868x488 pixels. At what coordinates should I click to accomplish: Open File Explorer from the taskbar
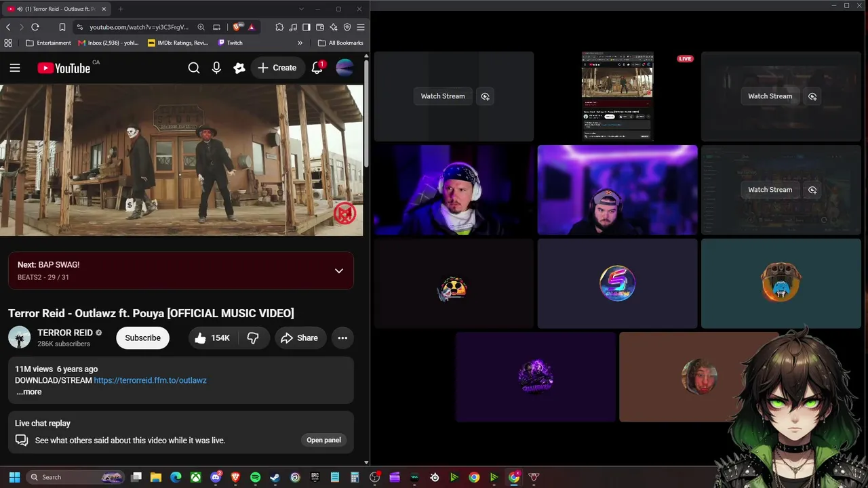pos(156,477)
